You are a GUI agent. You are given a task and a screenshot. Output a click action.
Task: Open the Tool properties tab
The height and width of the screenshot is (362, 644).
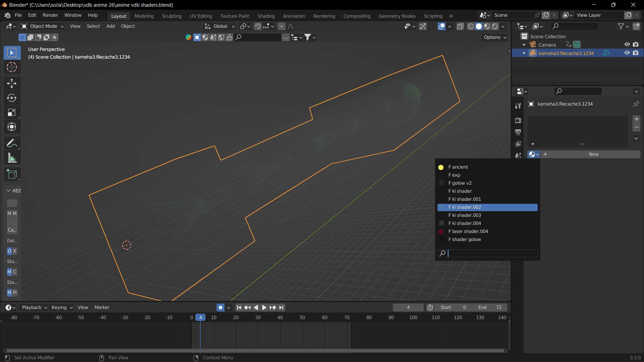click(518, 106)
